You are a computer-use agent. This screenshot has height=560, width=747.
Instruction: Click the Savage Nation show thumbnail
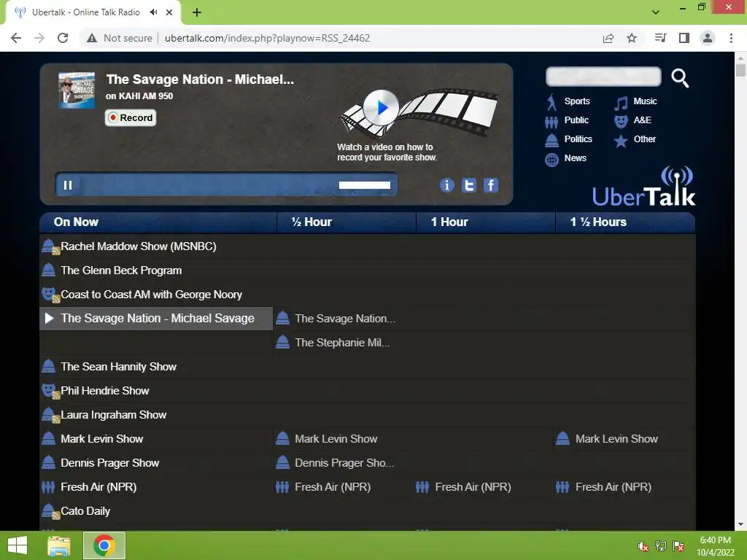coord(76,90)
